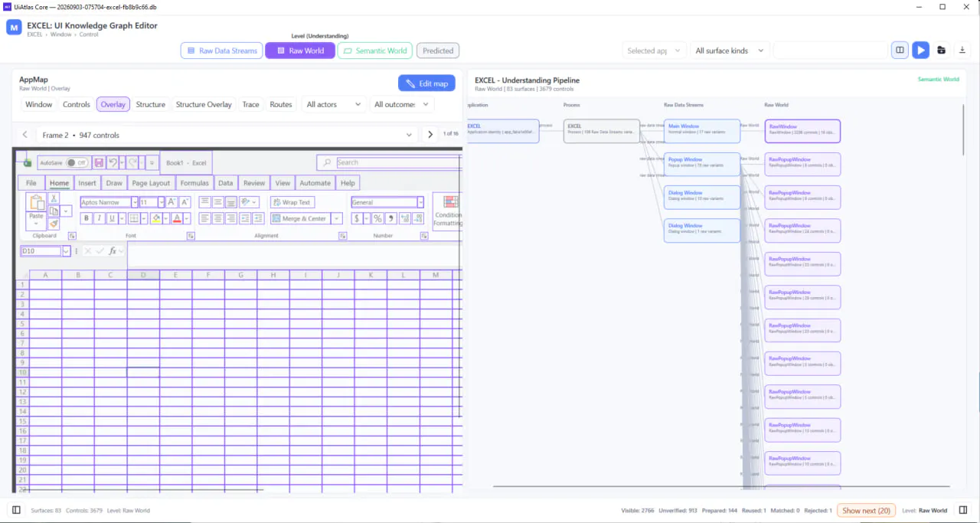Switch to the Routes view tab
The height and width of the screenshot is (523, 980).
click(x=281, y=104)
